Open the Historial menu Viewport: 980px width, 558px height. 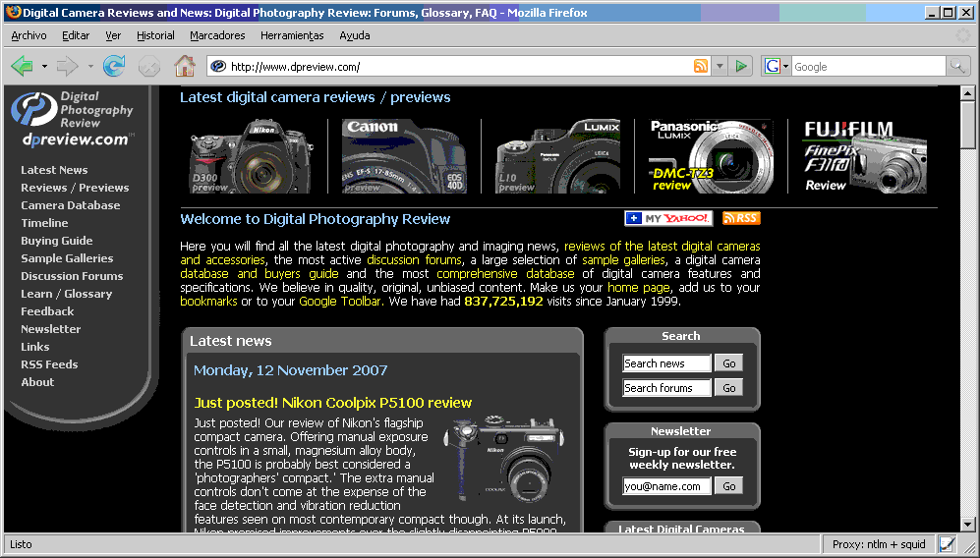[155, 35]
